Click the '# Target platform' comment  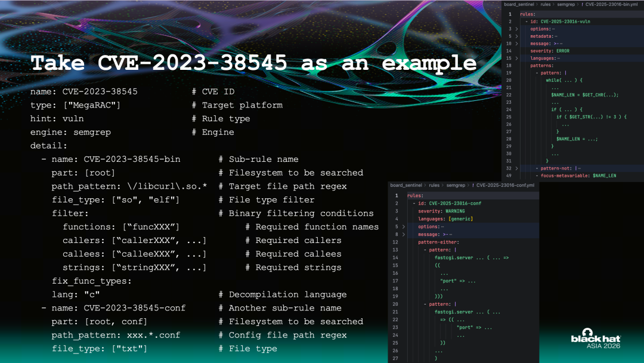click(x=237, y=105)
